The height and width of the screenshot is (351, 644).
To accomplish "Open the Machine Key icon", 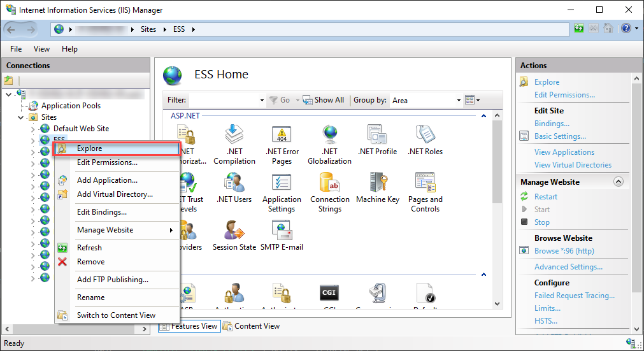I will pos(378,182).
